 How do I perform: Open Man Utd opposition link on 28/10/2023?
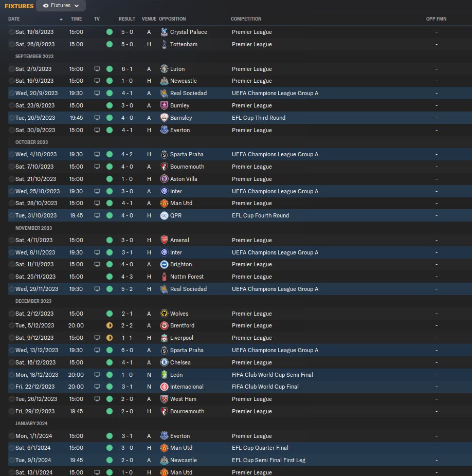181,203
